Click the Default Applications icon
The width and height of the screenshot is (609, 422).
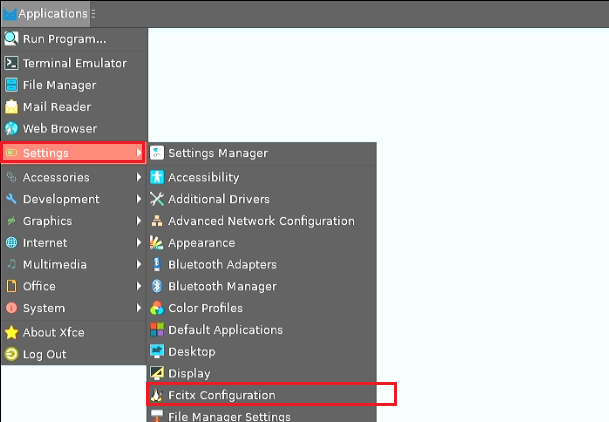point(157,330)
